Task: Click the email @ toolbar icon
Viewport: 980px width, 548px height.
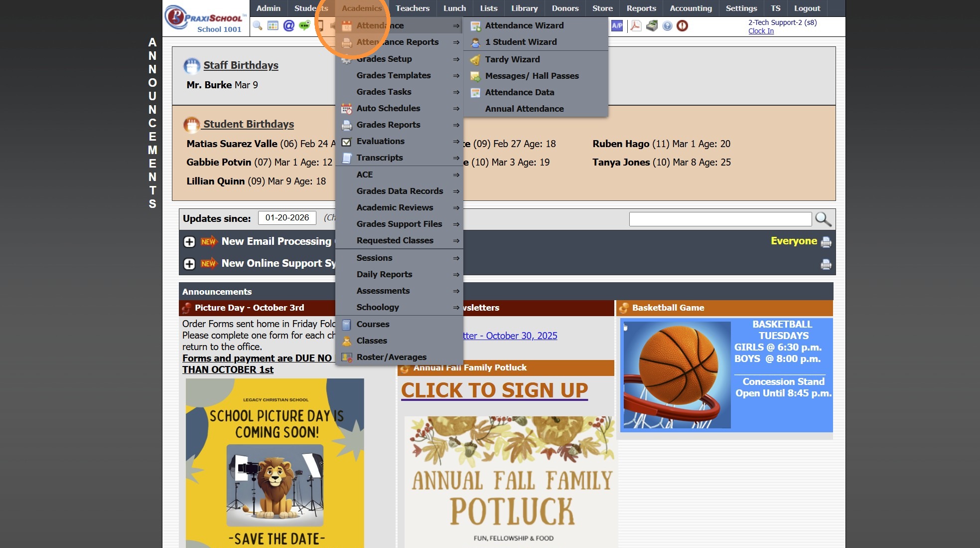Action: [x=288, y=26]
